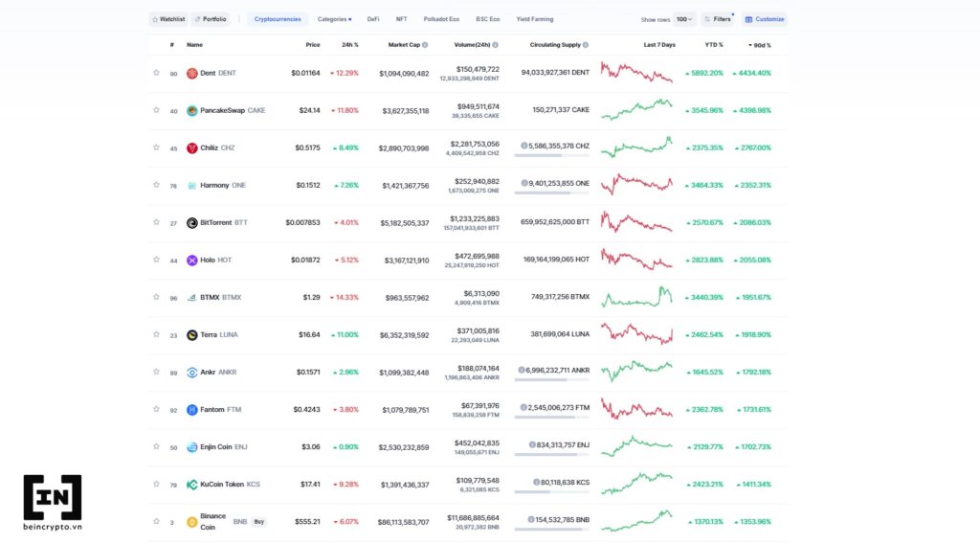Click the Binance Coin logo
Viewport: 980px width, 544px height.
pos(191,522)
